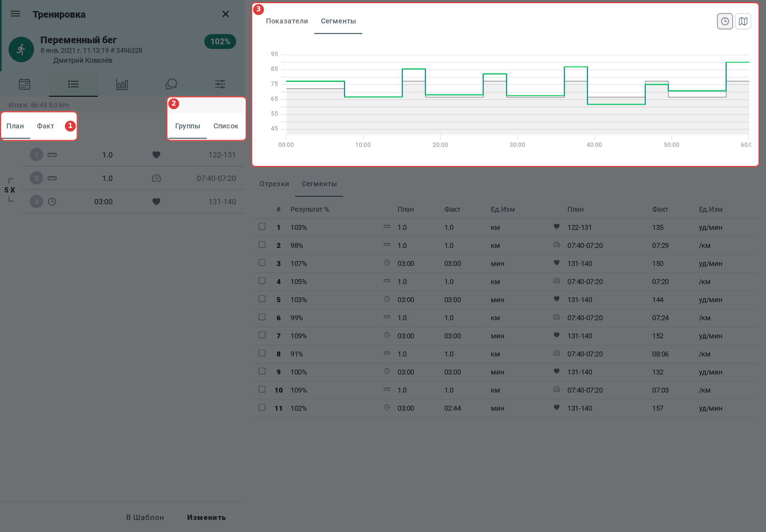
Task: Switch to the Отрезки table tab
Action: pyautogui.click(x=274, y=184)
